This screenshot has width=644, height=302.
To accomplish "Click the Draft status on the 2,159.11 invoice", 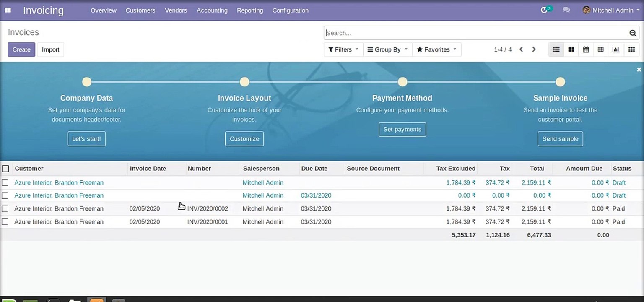I will (619, 182).
